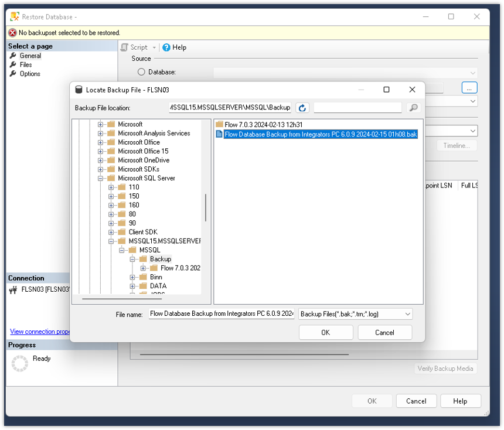Click the wrench icon beside Files
Image resolution: width=504 pixels, height=430 pixels.
13,64
